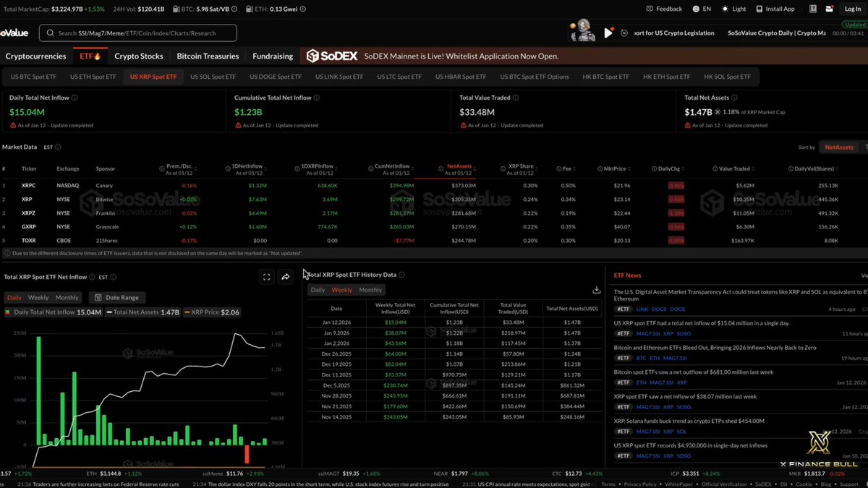Switch to US BTC Spot ETF tab
Image resolution: width=868 pixels, height=488 pixels.
[x=33, y=77]
